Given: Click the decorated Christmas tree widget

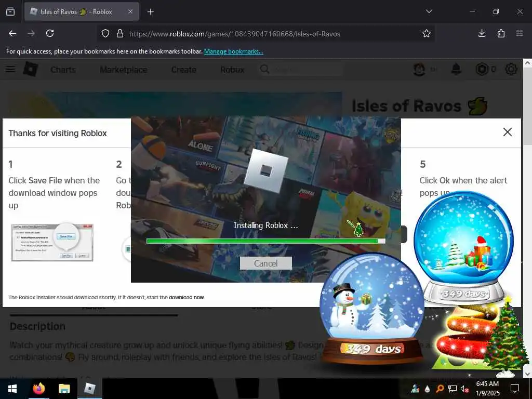Looking at the screenshot, I should 506,336.
